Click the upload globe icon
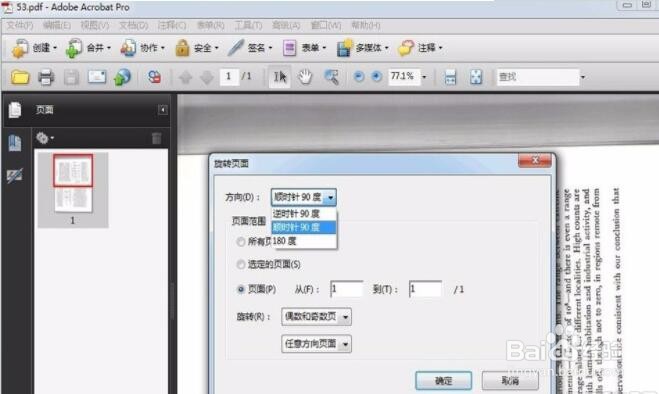This screenshot has height=394, width=659. tap(122, 77)
